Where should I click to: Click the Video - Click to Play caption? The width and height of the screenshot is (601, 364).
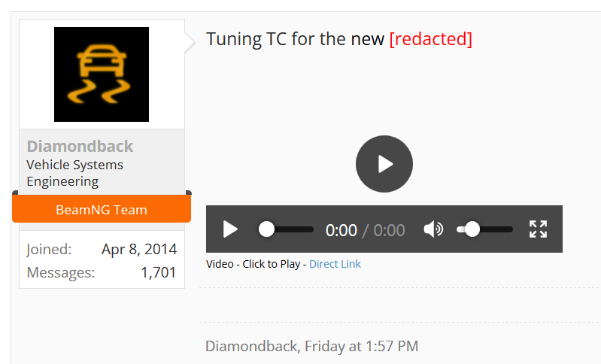click(x=253, y=264)
